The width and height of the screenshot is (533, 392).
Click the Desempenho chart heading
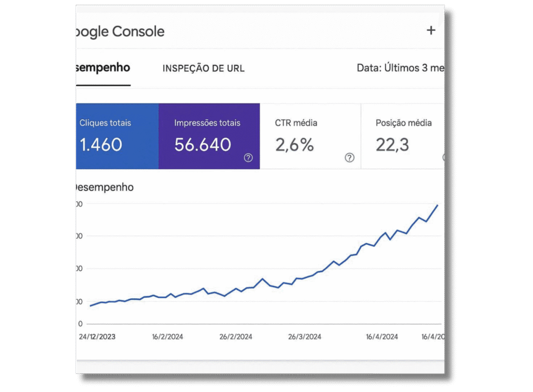(x=105, y=187)
